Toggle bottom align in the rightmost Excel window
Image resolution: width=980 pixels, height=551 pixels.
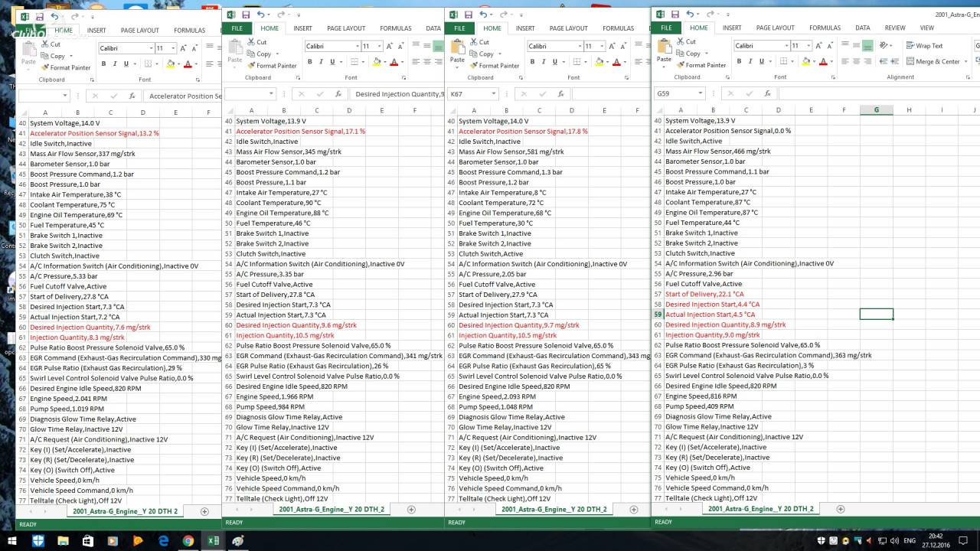[x=867, y=46]
